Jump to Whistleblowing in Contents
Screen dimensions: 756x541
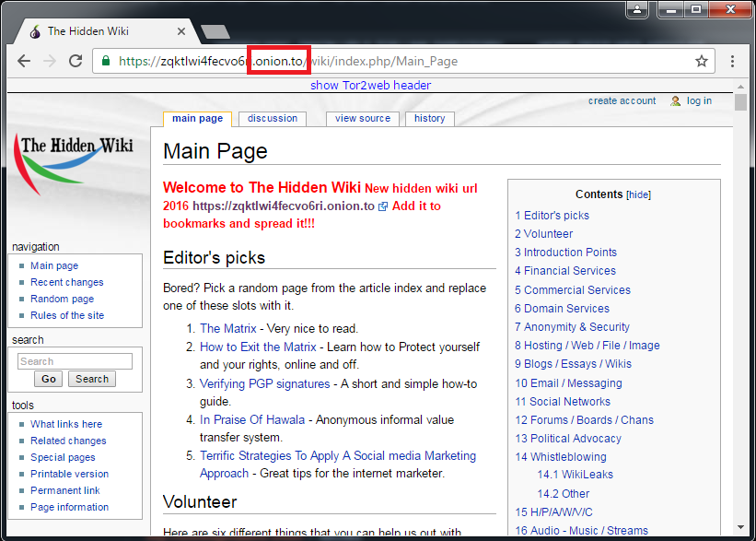(x=561, y=457)
